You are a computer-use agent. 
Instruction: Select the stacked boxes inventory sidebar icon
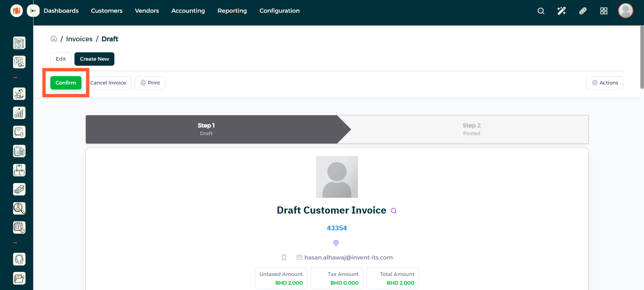[19, 170]
